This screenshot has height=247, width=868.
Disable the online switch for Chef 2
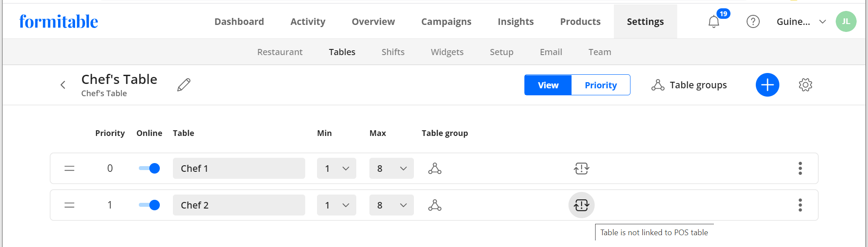pyautogui.click(x=149, y=205)
